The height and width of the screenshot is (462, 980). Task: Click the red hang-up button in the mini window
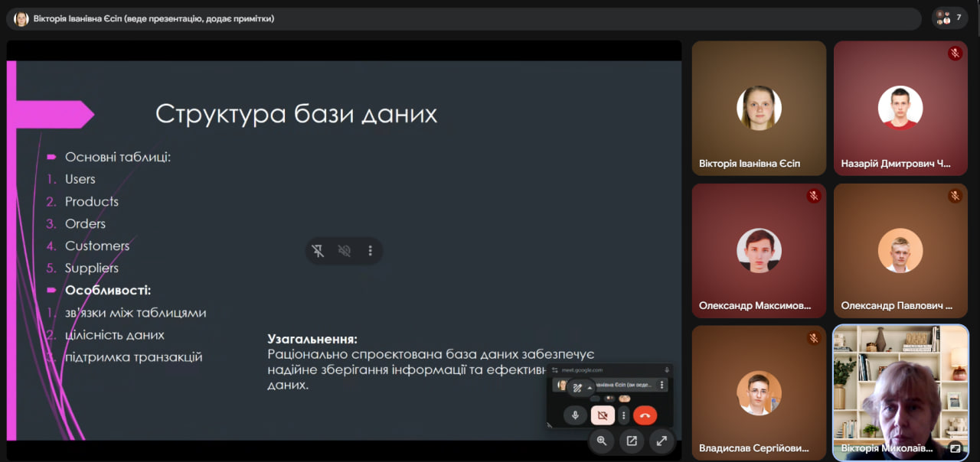point(645,415)
